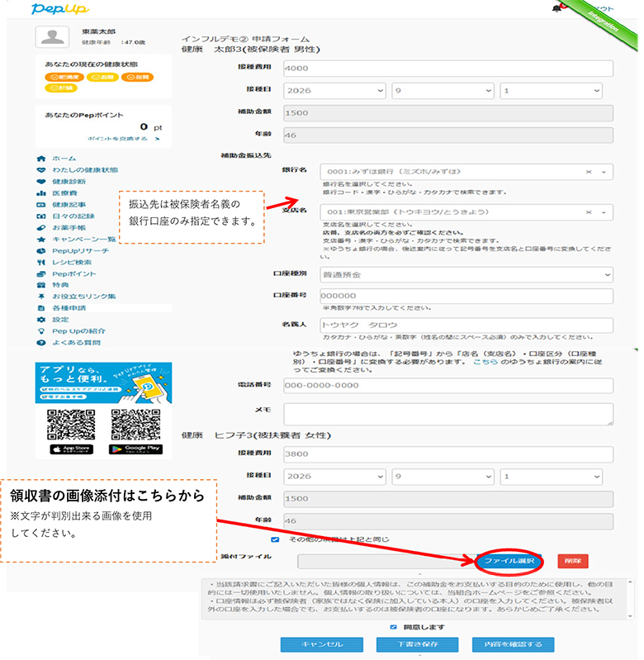The width and height of the screenshot is (644, 660).
Task: Open 各種申請 in the sidebar menu
Action: 69,307
